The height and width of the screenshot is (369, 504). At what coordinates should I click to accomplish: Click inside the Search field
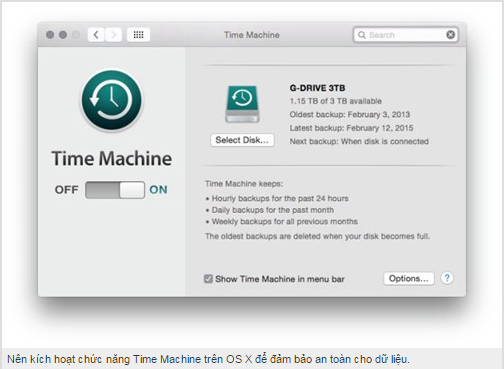pos(405,35)
